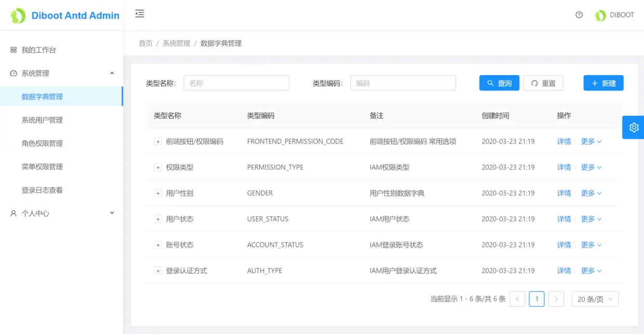Click the Diboot Antd Admin logo
Image resolution: width=644 pixels, height=334 pixels.
(x=63, y=15)
